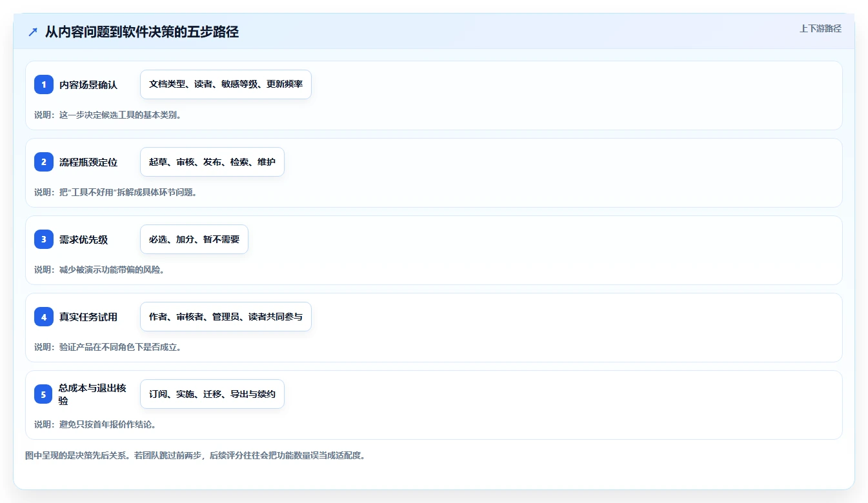Select the step title 需求优先级
This screenshot has width=868, height=503.
(x=84, y=239)
